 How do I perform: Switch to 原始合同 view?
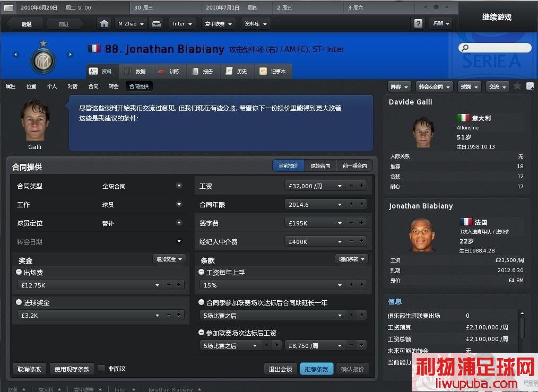320,166
